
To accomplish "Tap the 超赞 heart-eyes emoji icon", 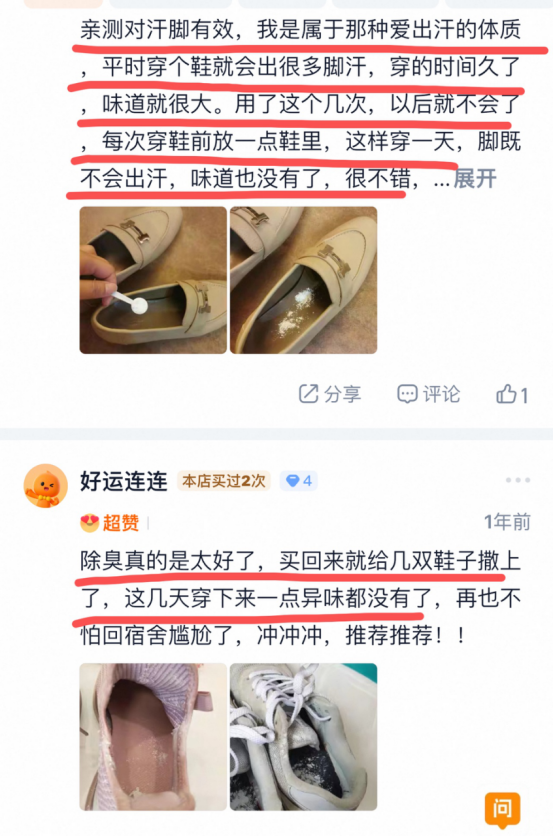I will (x=90, y=523).
